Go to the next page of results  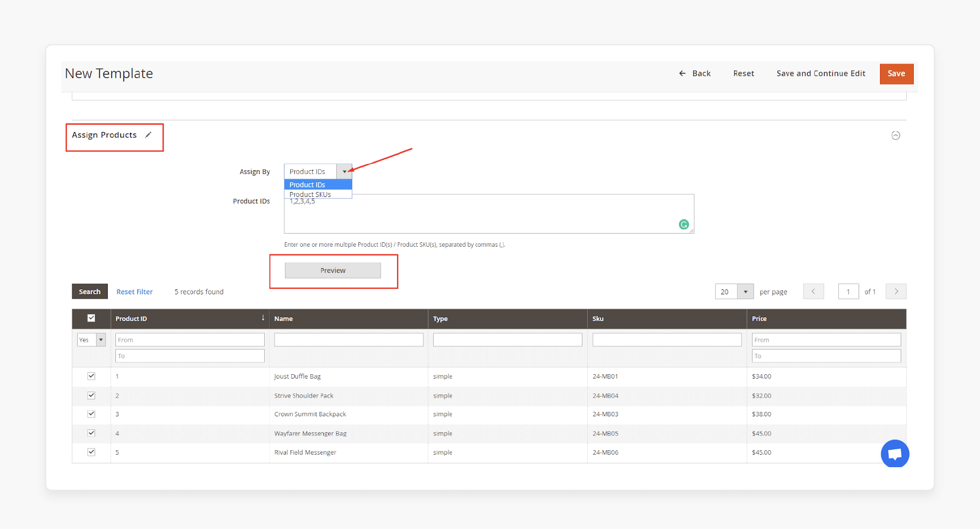click(896, 292)
